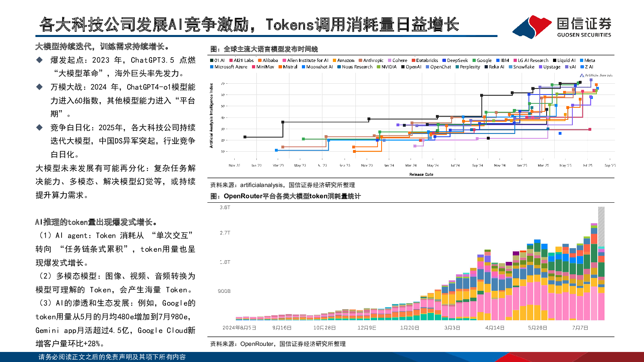Click the Guosen Securities logo

pyautogui.click(x=561, y=27)
